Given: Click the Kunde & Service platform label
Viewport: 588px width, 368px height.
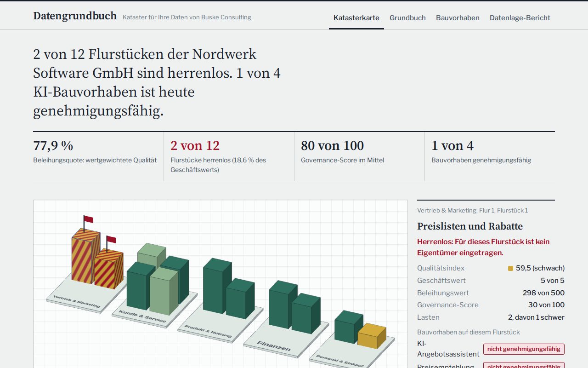Looking at the screenshot, I should coord(142,316).
